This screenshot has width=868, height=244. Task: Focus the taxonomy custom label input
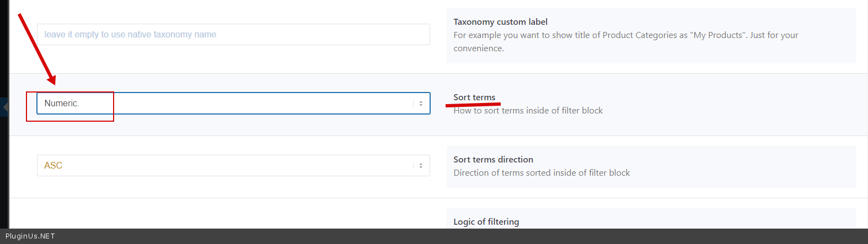coord(233,35)
